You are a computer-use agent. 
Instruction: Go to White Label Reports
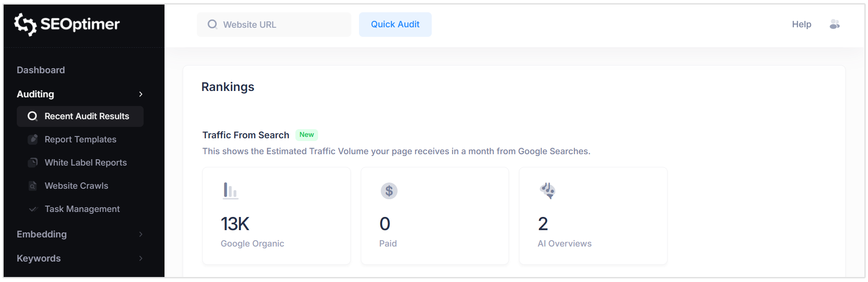pos(85,162)
